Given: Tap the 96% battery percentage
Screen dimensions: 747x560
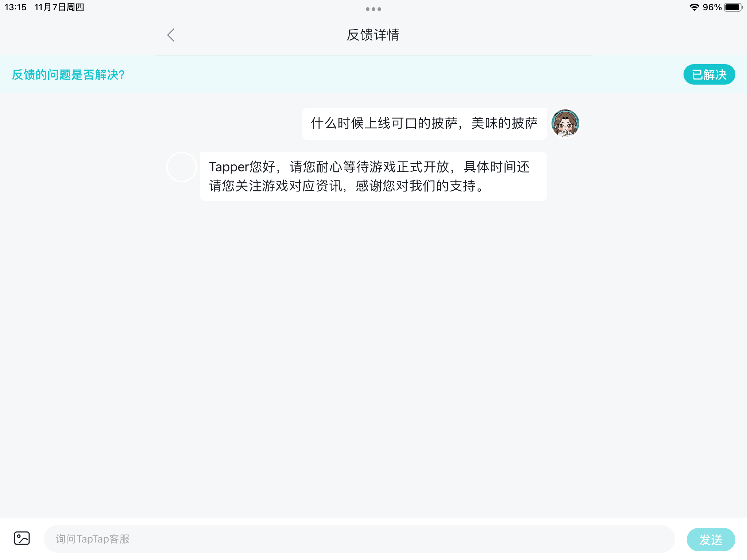Looking at the screenshot, I should pos(712,7).
